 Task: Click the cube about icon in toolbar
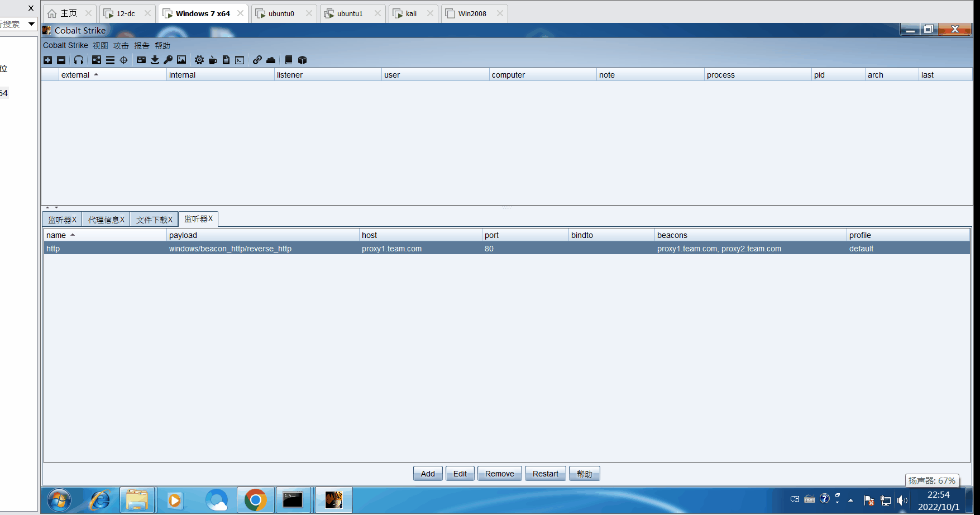[x=302, y=60]
